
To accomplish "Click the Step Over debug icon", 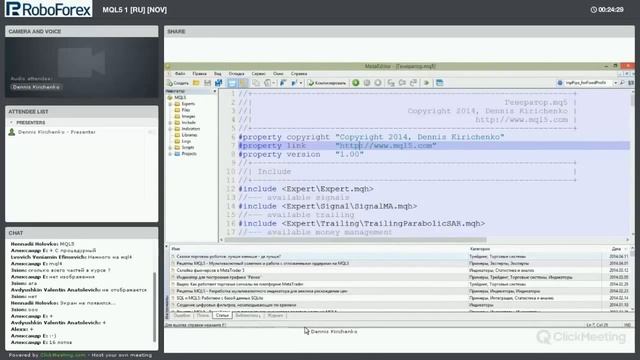I will click(402, 83).
